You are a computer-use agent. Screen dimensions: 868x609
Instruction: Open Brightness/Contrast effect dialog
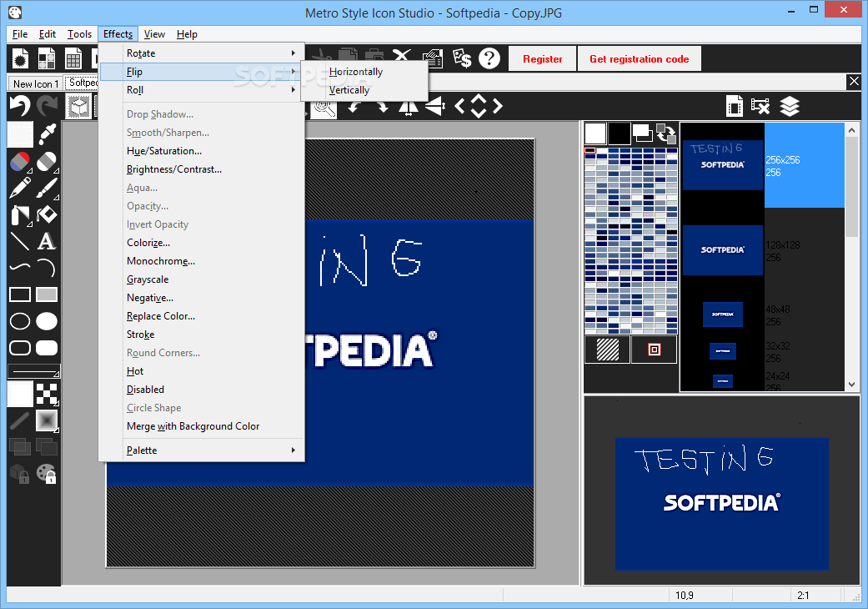click(202, 169)
